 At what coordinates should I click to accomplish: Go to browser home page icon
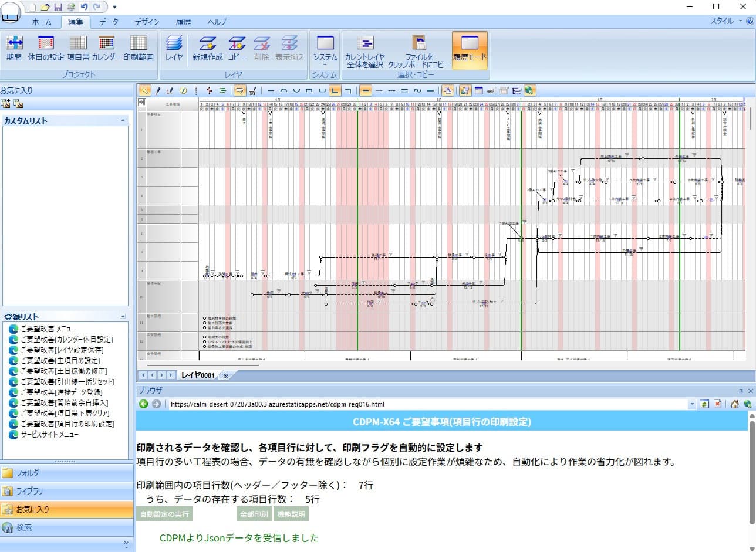735,404
